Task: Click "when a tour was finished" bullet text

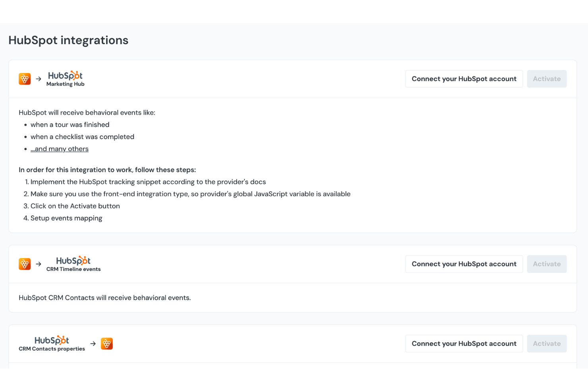Action: click(70, 125)
